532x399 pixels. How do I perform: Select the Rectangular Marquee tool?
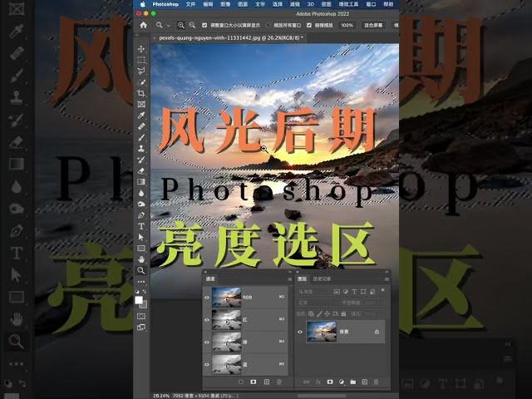pyautogui.click(x=141, y=60)
